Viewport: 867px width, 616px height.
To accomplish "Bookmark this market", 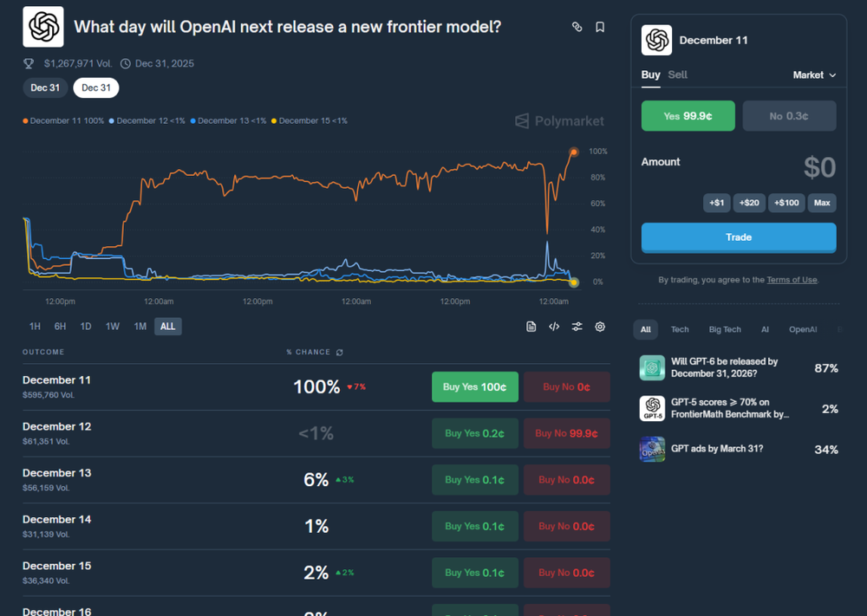I will pyautogui.click(x=600, y=27).
